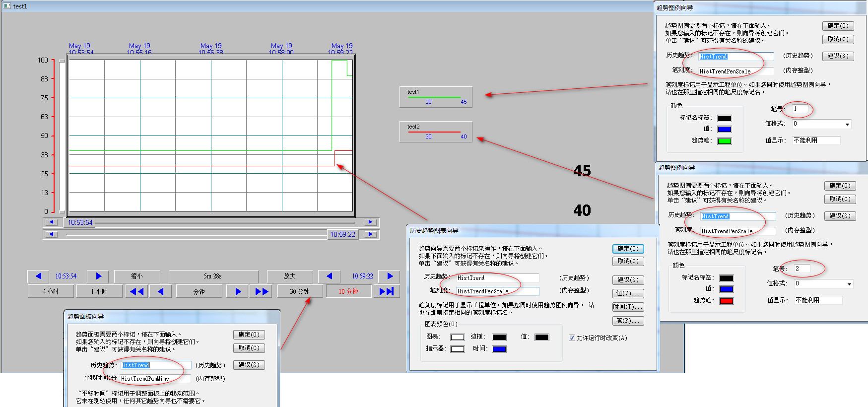This screenshot has width=868, height=407.
Task: Click the 缩小 zoom-out button
Action: tap(137, 276)
